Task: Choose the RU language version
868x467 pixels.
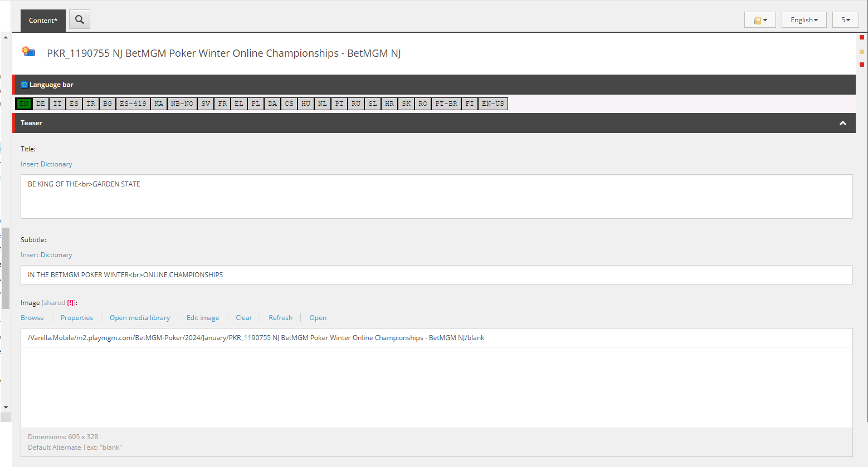Action: 356,104
